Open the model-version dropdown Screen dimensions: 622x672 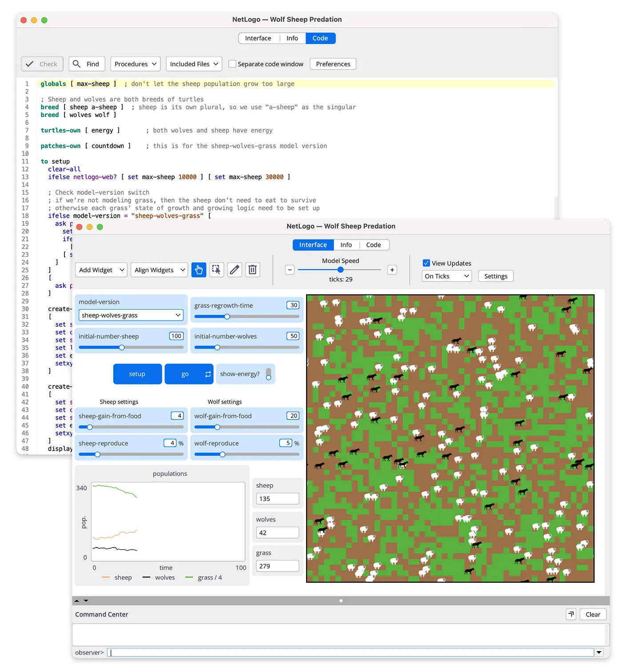pos(131,315)
